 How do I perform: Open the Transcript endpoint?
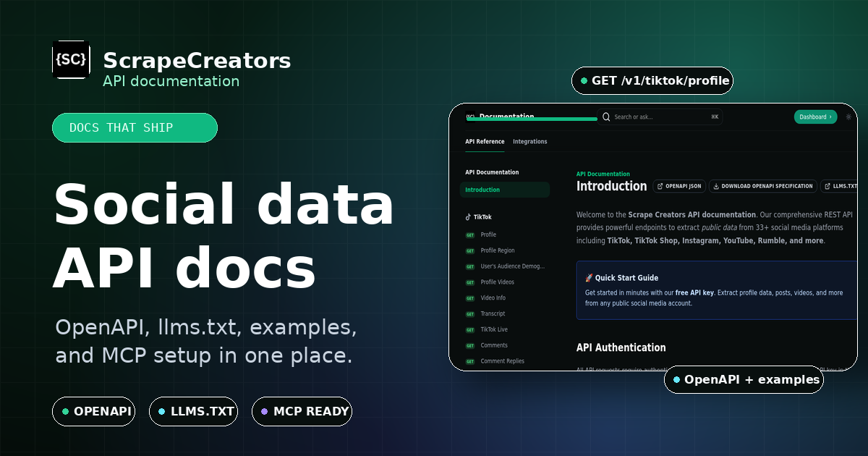tap(493, 314)
